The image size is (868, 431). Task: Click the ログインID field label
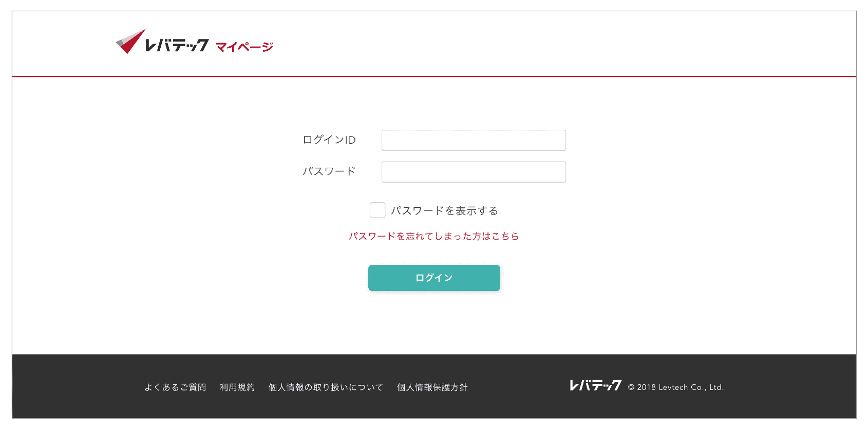(329, 140)
